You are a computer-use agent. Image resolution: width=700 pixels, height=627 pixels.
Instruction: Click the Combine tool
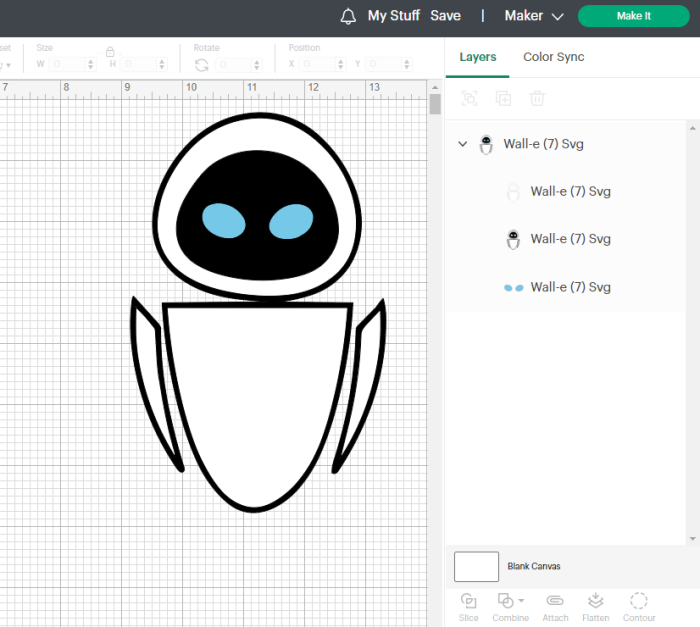[510, 607]
